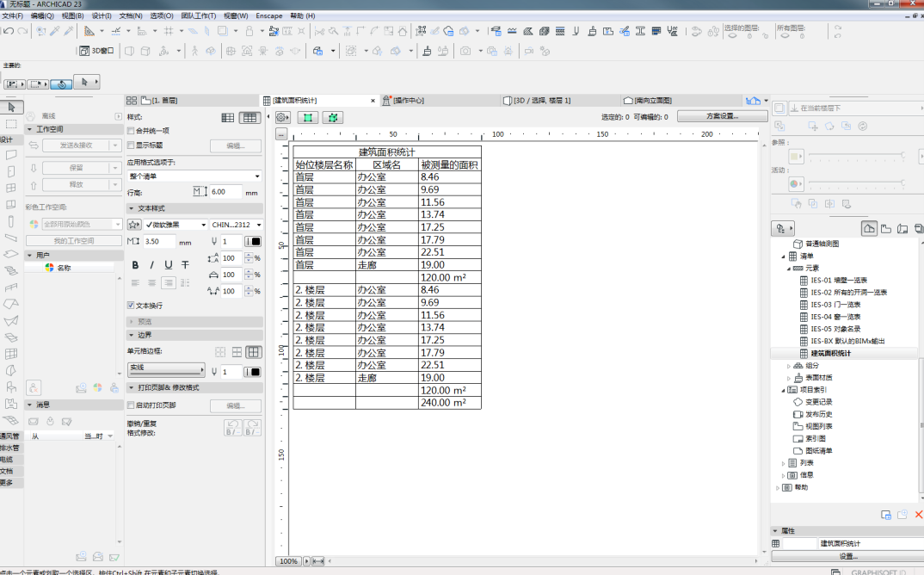Screen dimensions: 924x575
Task: Click the text pen color swatch
Action: point(254,241)
